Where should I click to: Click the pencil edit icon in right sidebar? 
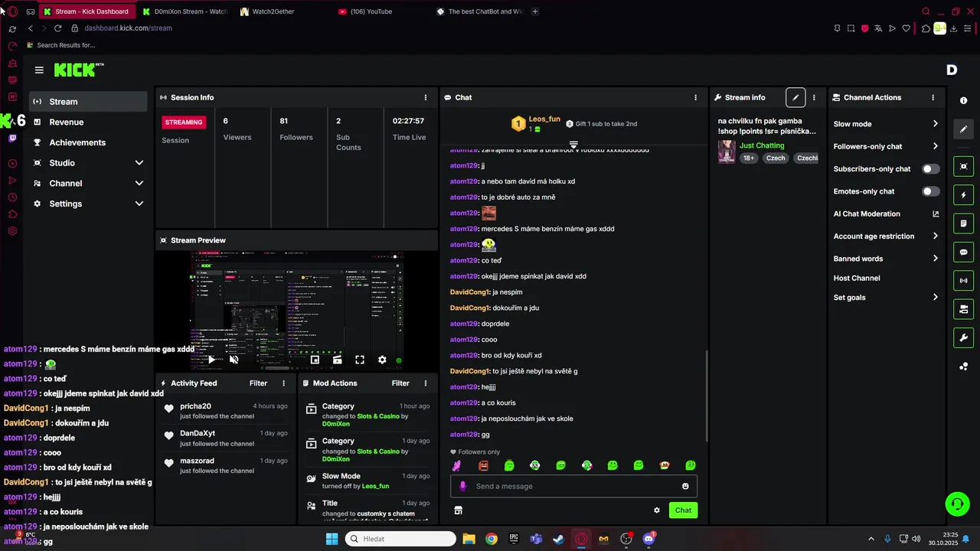click(x=963, y=129)
